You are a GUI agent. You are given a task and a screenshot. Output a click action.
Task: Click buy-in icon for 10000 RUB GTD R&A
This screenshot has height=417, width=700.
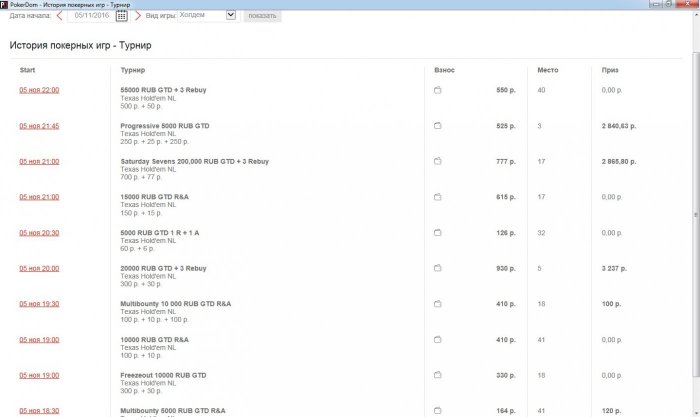coord(438,339)
